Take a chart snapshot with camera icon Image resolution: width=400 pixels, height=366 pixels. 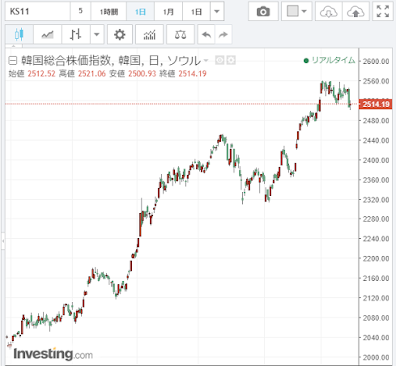click(x=263, y=12)
